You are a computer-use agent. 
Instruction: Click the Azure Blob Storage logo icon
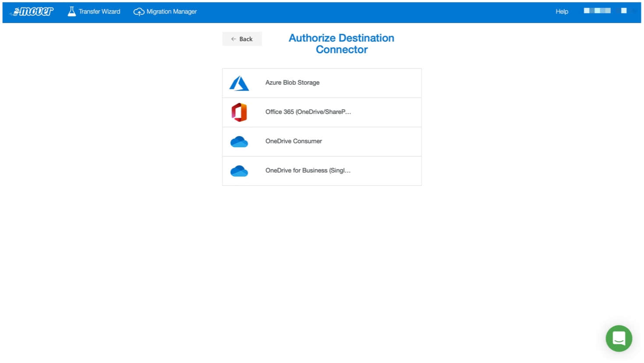[x=239, y=83]
